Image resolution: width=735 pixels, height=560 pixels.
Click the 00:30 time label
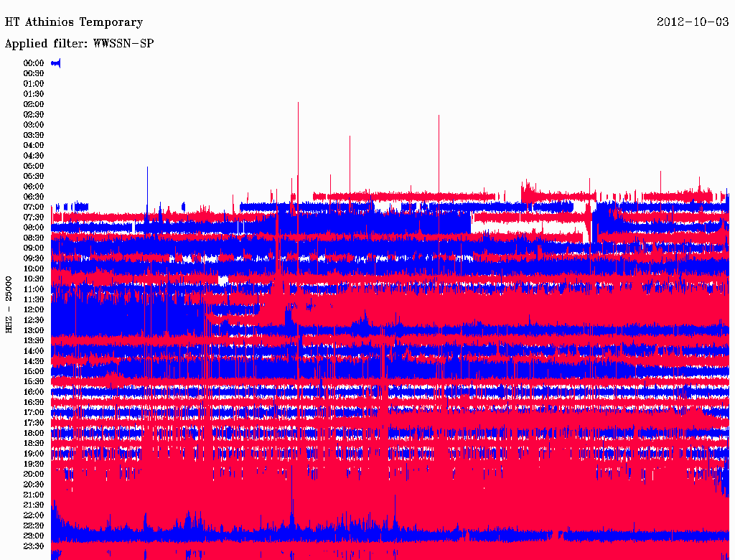tap(34, 73)
